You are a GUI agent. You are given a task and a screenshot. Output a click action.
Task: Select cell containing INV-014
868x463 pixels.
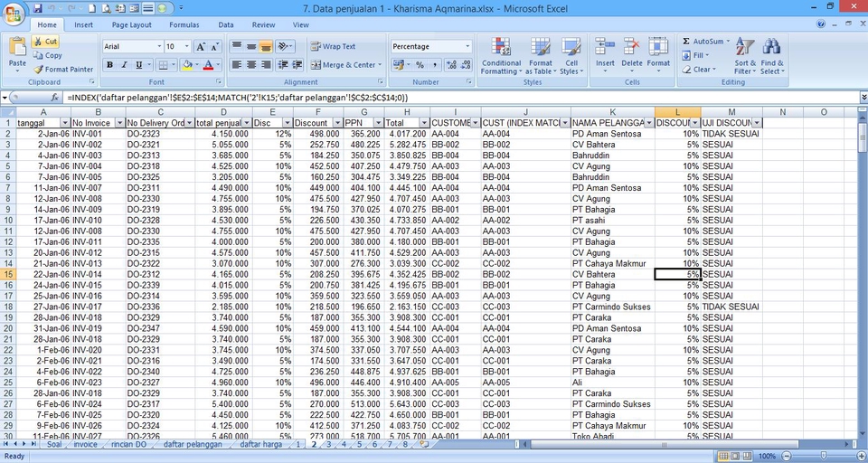tap(99, 274)
